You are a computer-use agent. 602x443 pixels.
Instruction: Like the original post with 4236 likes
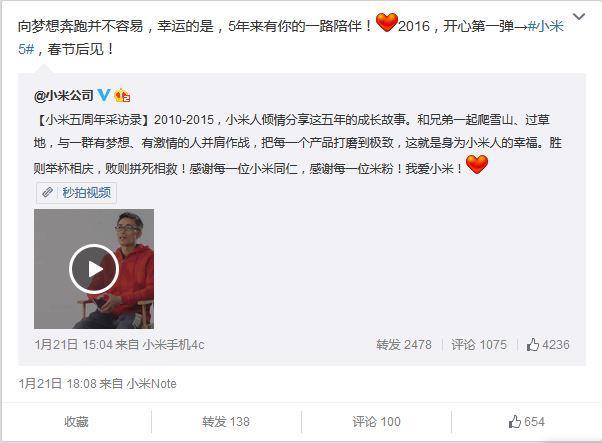point(548,345)
